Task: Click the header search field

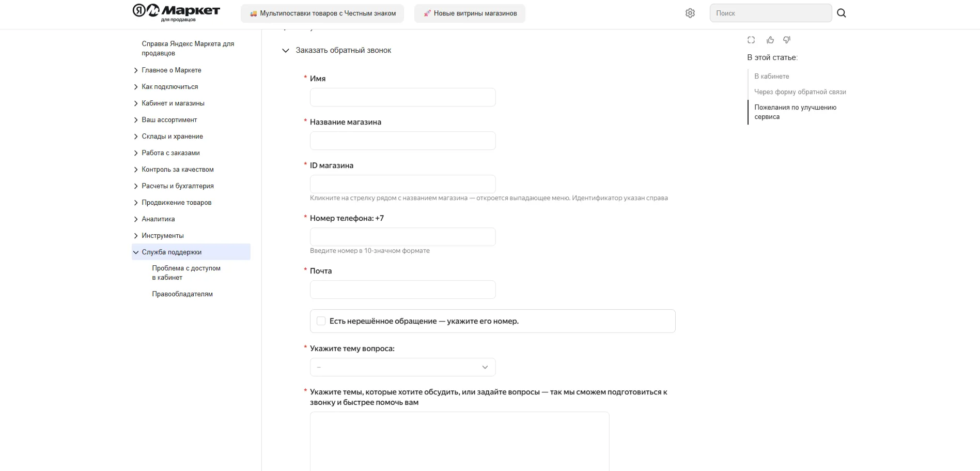Action: 770,13
